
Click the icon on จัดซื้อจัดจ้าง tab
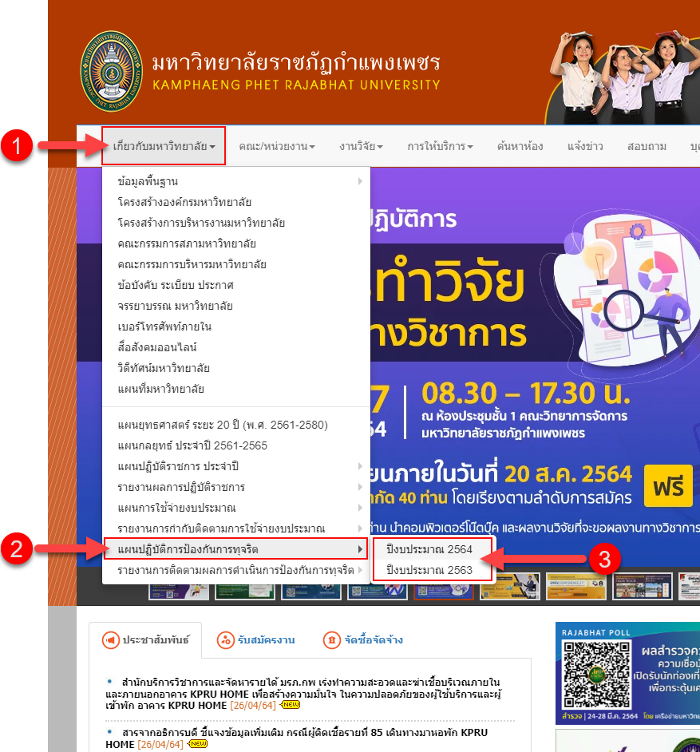tap(332, 639)
